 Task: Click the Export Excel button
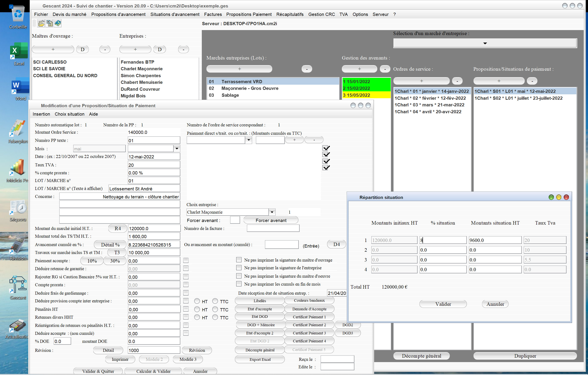click(260, 359)
